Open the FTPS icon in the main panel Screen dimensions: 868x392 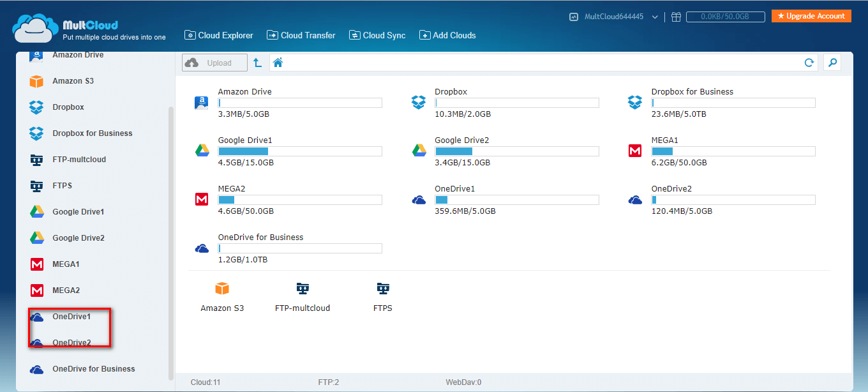[x=383, y=289]
